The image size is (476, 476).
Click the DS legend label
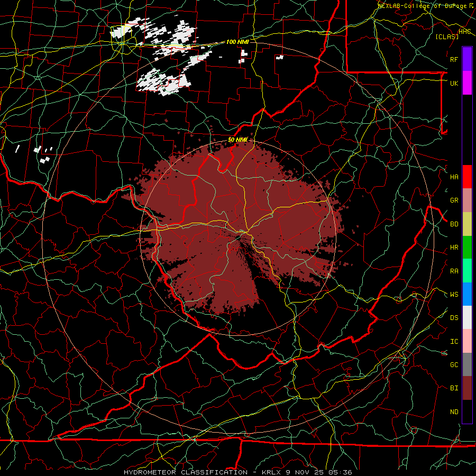(x=454, y=318)
